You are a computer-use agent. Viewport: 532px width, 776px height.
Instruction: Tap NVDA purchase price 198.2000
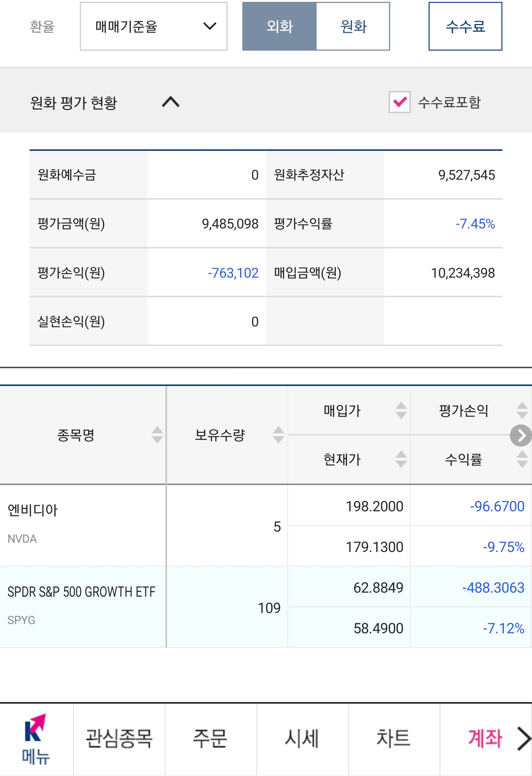[x=374, y=506]
